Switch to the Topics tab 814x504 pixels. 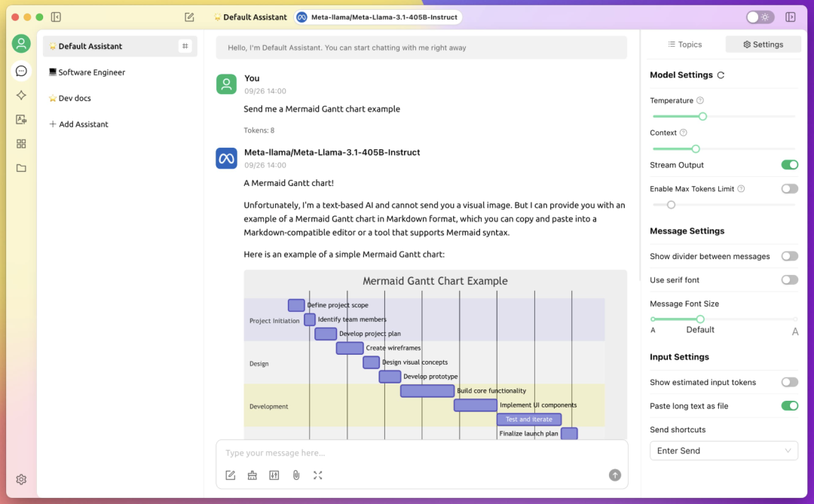click(x=684, y=44)
